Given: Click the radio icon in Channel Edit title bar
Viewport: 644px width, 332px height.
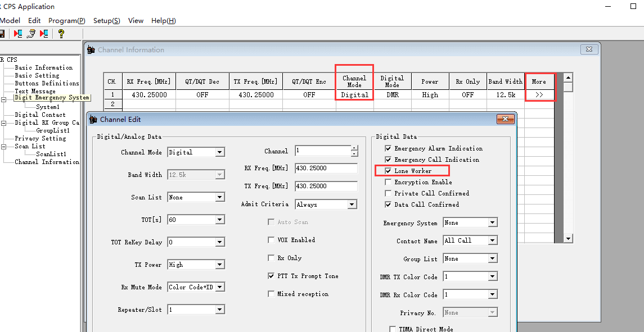Looking at the screenshot, I should click(93, 120).
